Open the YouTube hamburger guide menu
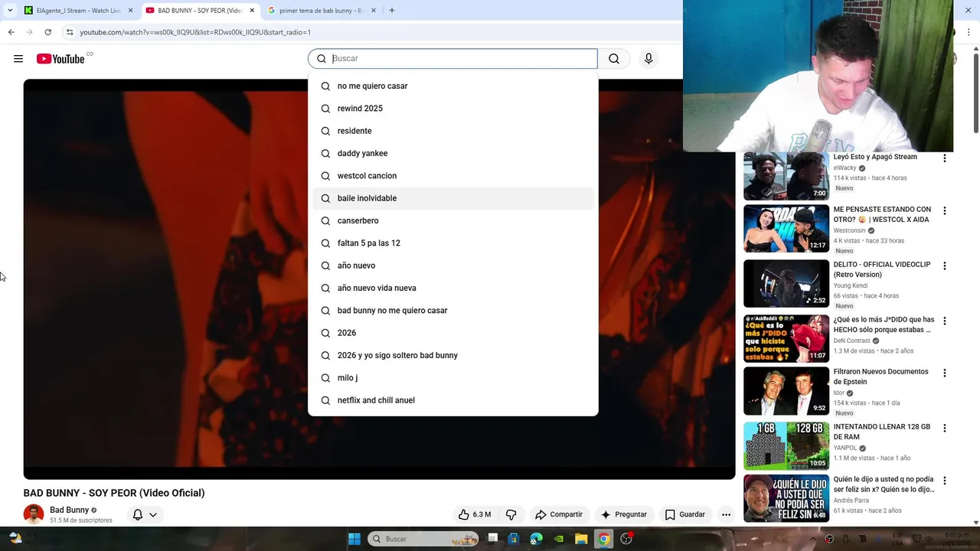This screenshot has width=980, height=551. (18, 59)
